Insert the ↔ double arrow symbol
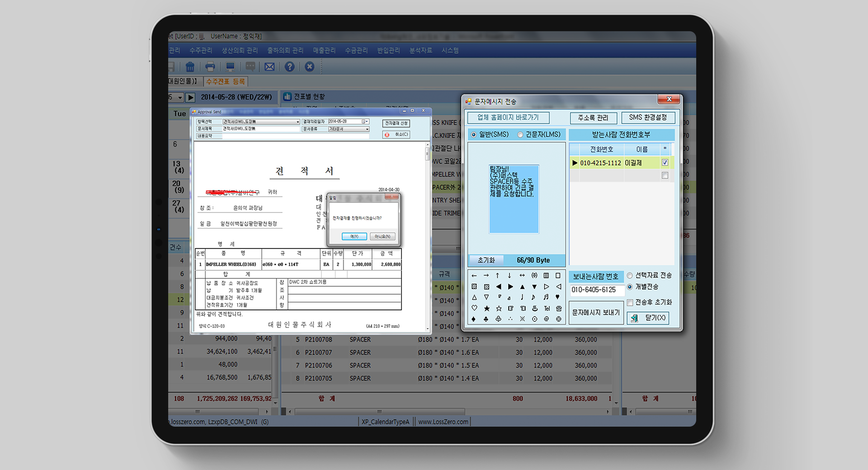 pos(522,276)
